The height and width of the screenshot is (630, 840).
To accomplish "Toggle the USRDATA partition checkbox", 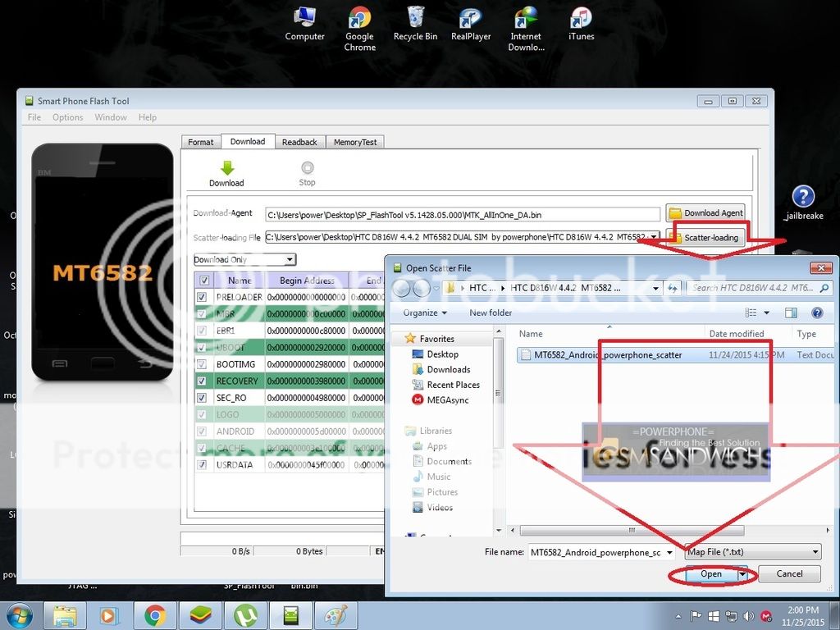I will coord(202,464).
